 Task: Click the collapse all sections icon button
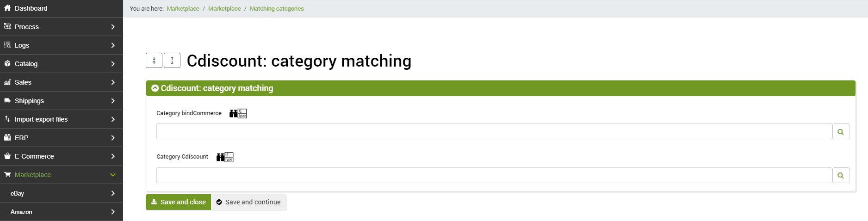(154, 61)
